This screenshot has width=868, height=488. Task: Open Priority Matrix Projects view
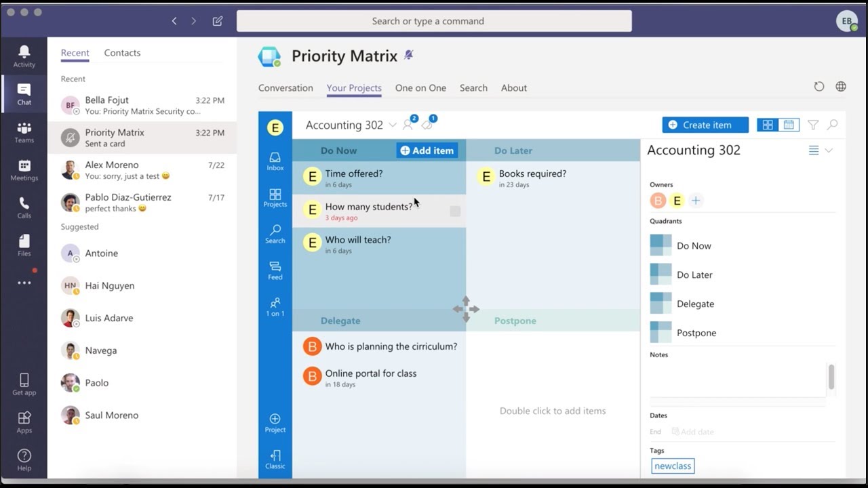coord(275,198)
